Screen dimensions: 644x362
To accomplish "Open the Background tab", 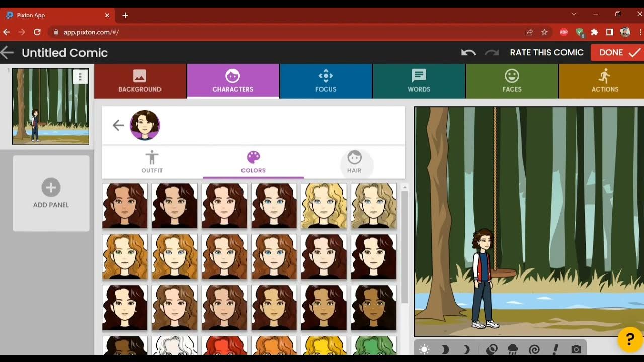I will click(140, 81).
